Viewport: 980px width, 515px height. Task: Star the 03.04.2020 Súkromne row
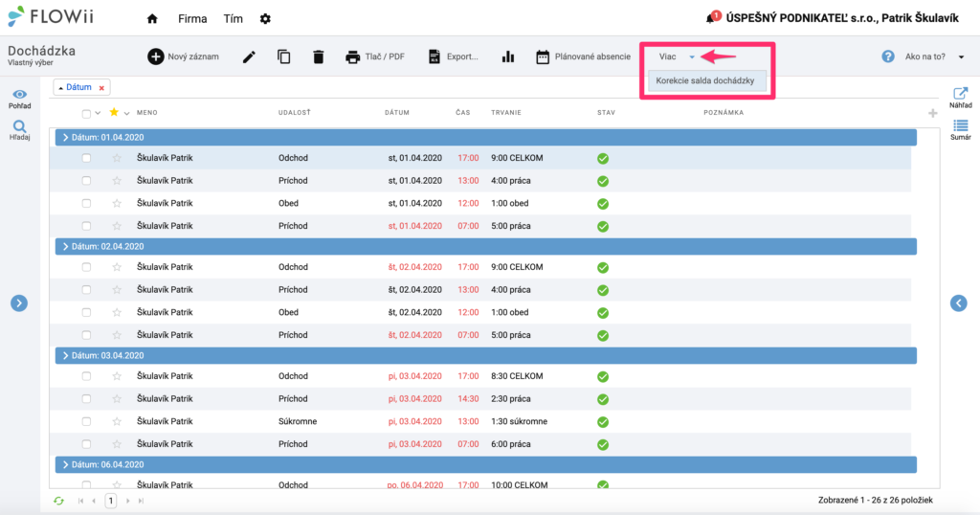116,421
